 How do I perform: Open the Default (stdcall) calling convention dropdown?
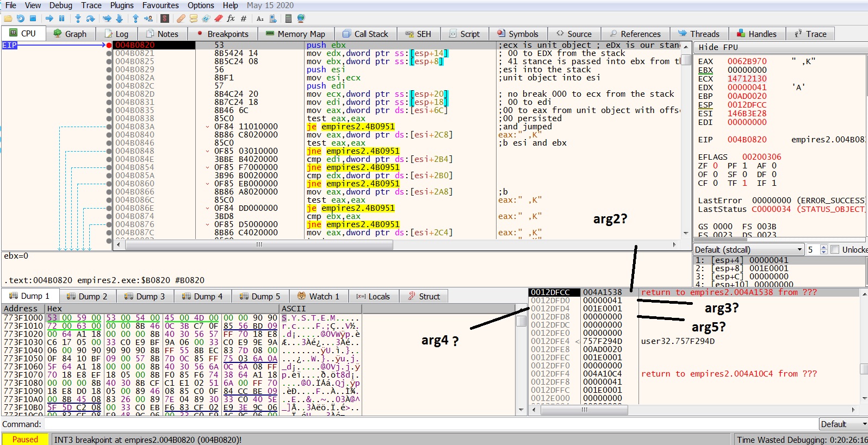749,249
